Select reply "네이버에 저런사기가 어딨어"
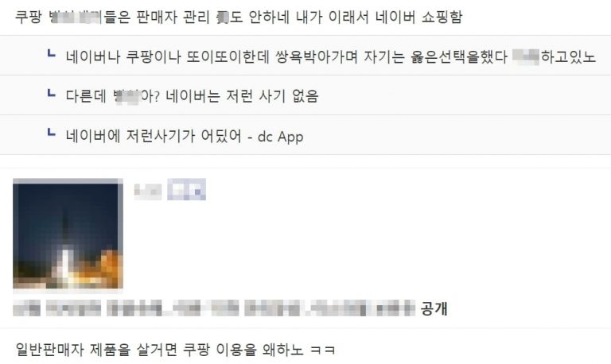Image resolution: width=611 pixels, height=364 pixels. (154, 136)
